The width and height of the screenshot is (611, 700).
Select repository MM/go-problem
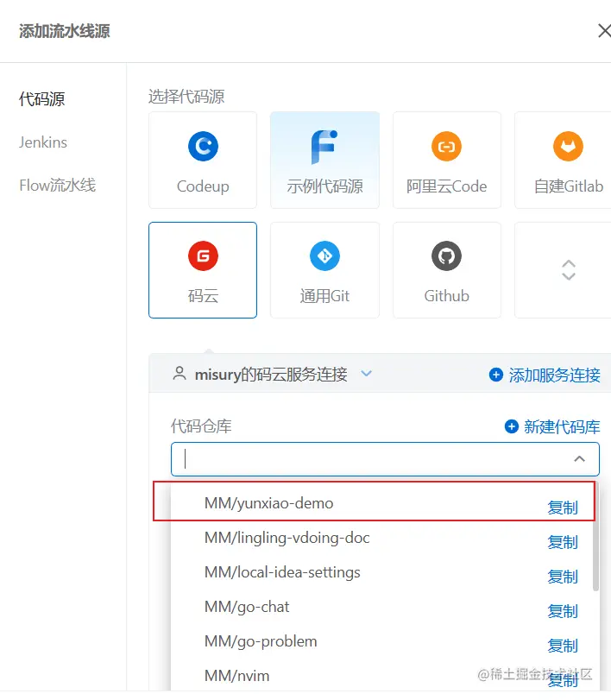coord(261,641)
